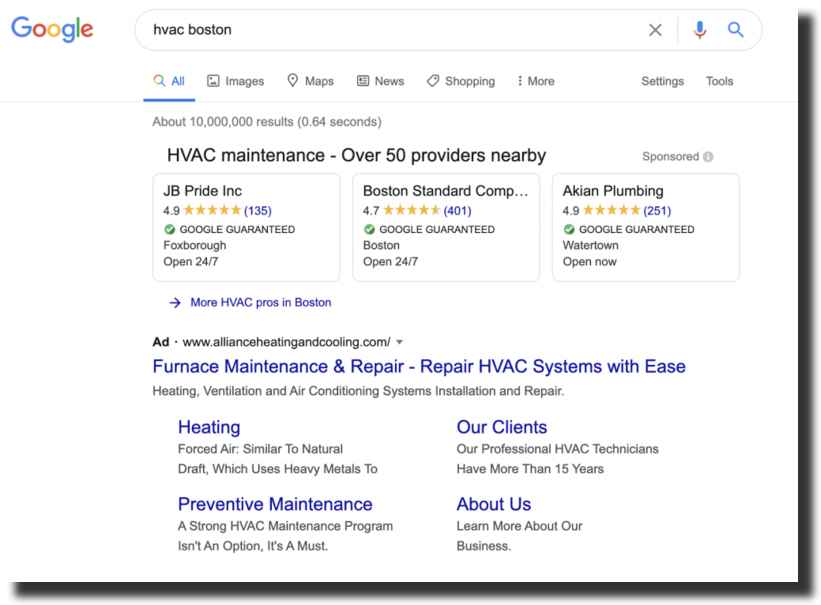Click the 'About 10,000,000 results' count text
This screenshot has height=605, width=821.
(267, 122)
